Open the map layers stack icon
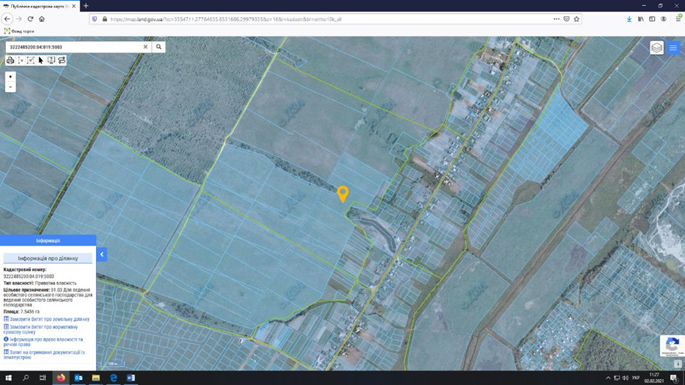The width and height of the screenshot is (685, 385). (x=657, y=48)
